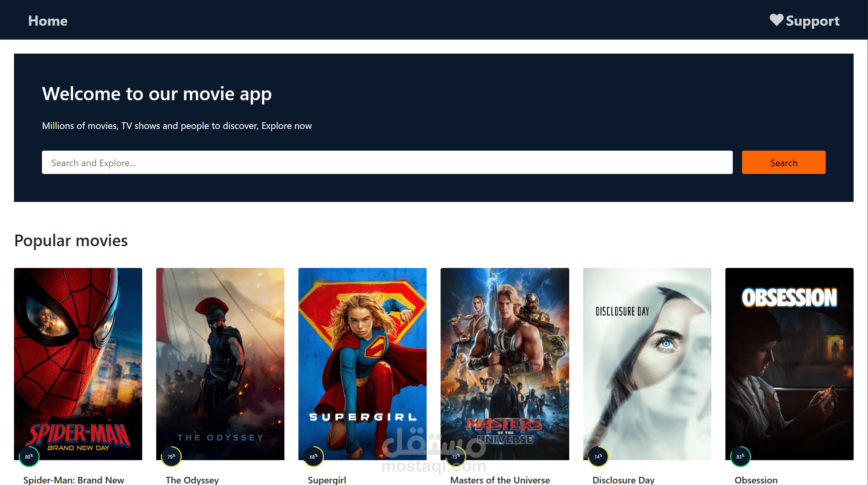Open the Obsession movie poster
The width and height of the screenshot is (868, 485).
(789, 364)
